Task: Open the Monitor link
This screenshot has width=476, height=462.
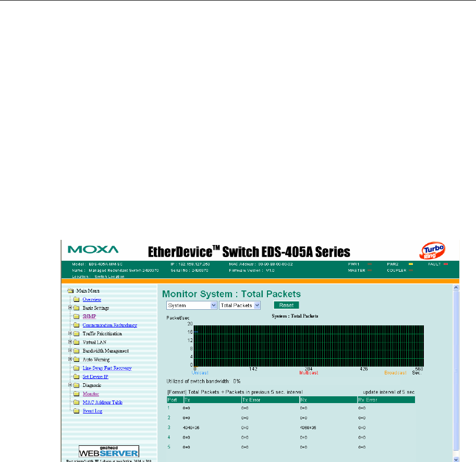Action: pyautogui.click(x=91, y=394)
